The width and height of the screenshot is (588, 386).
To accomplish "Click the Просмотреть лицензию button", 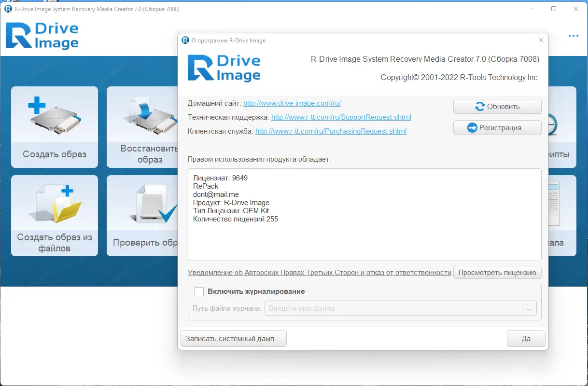I will point(497,273).
